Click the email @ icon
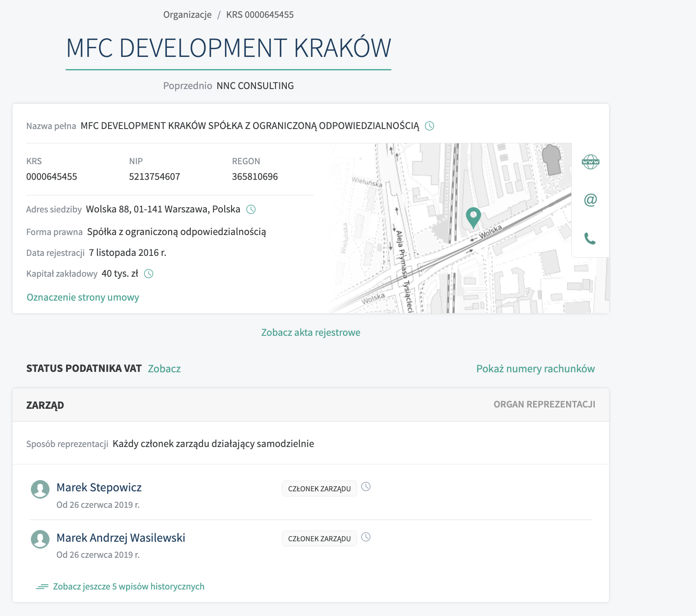Screen dimensions: 696x616 [x=590, y=200]
